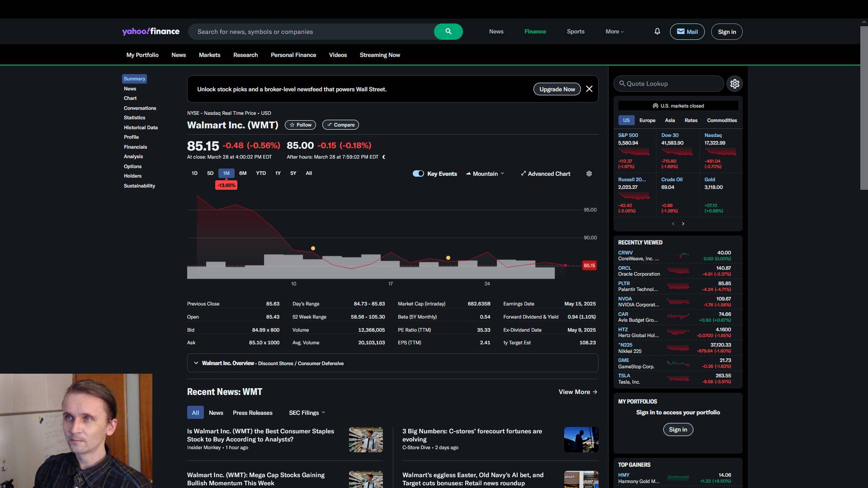868x488 pixels.
Task: Click the Yahoo Finance logo
Action: [151, 31]
